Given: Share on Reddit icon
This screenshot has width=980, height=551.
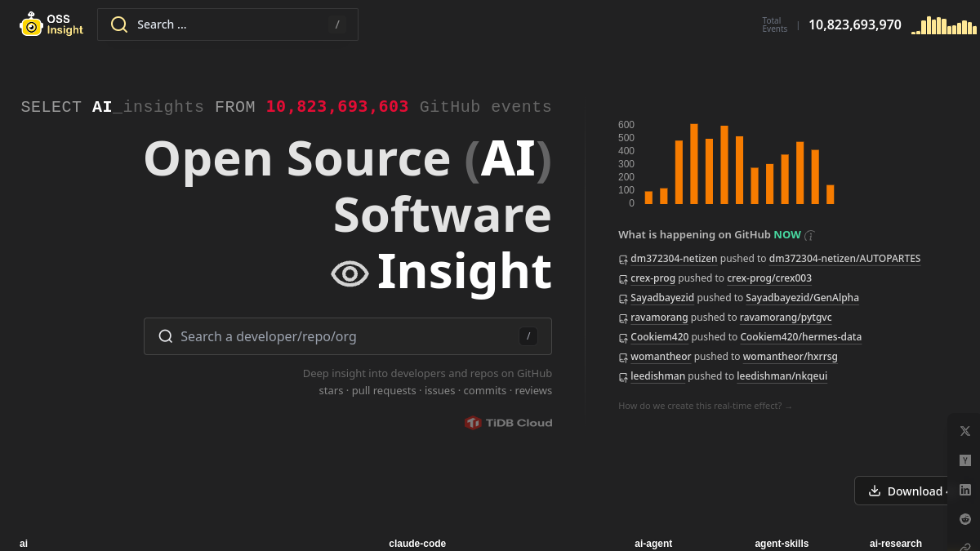Looking at the screenshot, I should [x=965, y=519].
